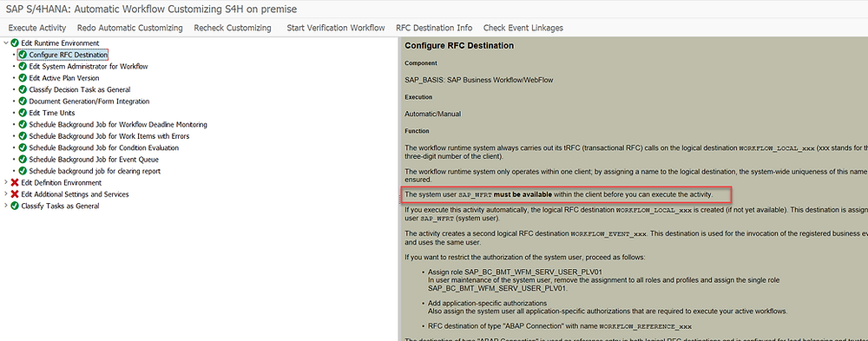Select Edit Runtime Environment tree label
Image resolution: width=868 pixels, height=341 pixels.
(x=61, y=43)
